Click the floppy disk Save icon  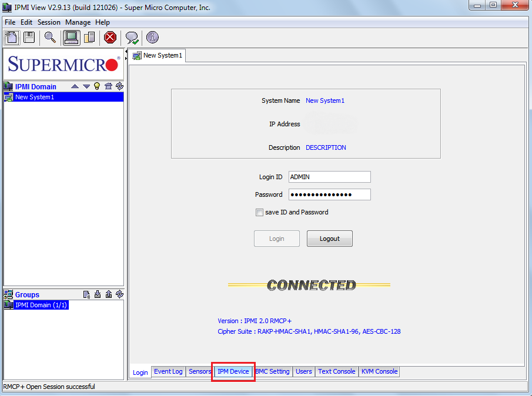point(29,38)
